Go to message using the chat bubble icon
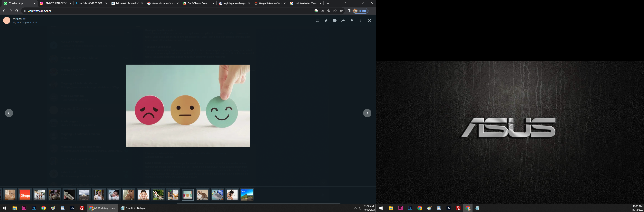 (x=317, y=21)
